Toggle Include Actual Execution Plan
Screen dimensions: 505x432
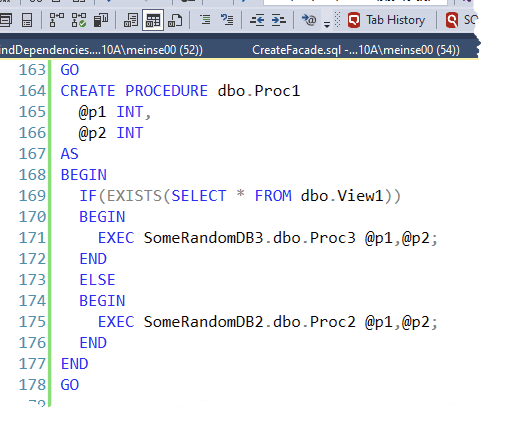(57, 20)
